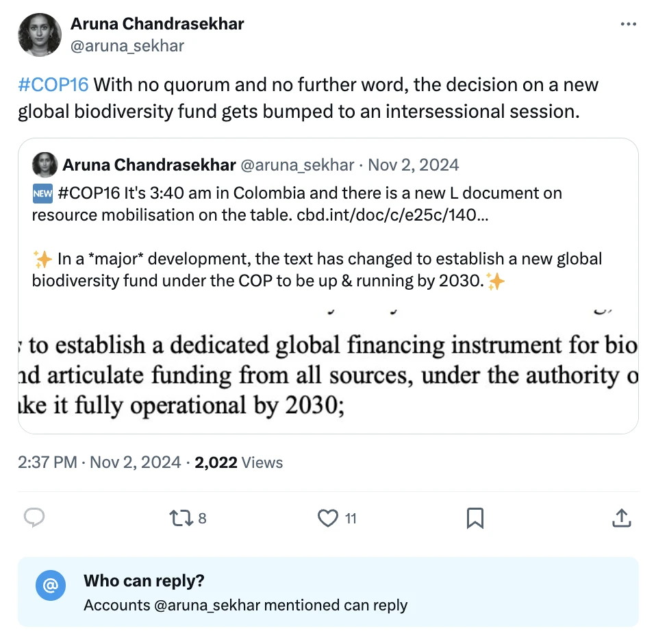Click the small avatar in the quoted tweet

coord(45,164)
